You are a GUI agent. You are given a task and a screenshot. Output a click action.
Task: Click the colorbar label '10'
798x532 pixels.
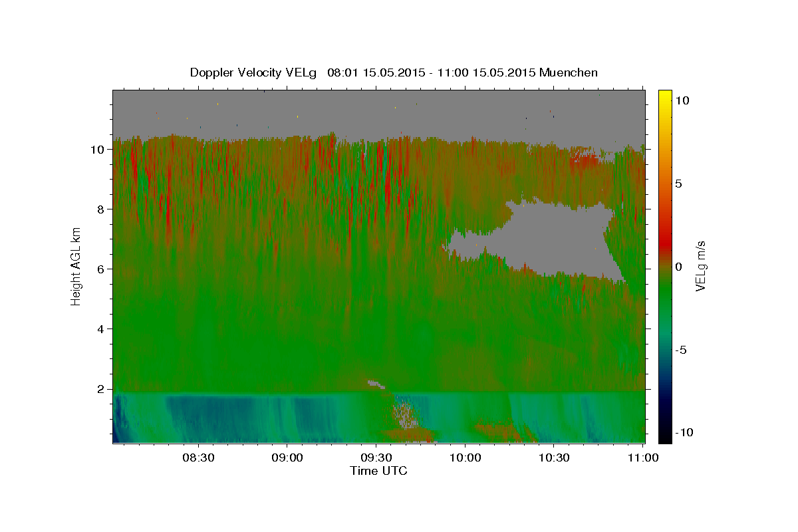click(682, 100)
